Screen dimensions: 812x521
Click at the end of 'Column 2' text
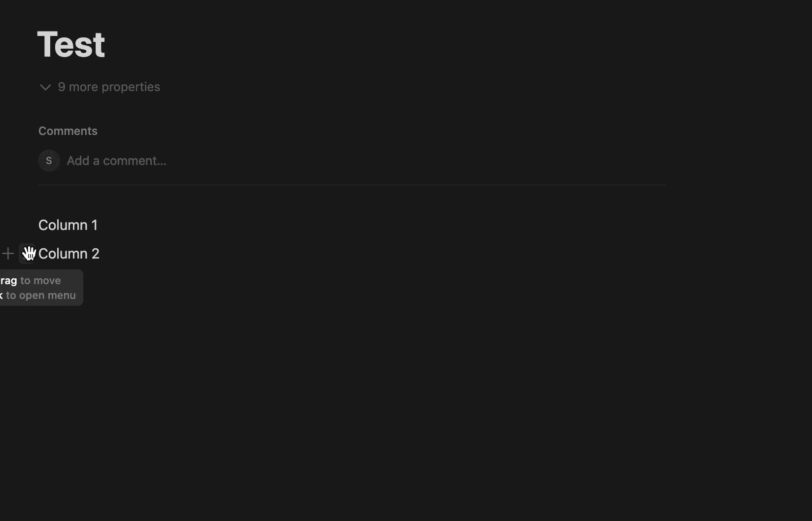(x=100, y=254)
